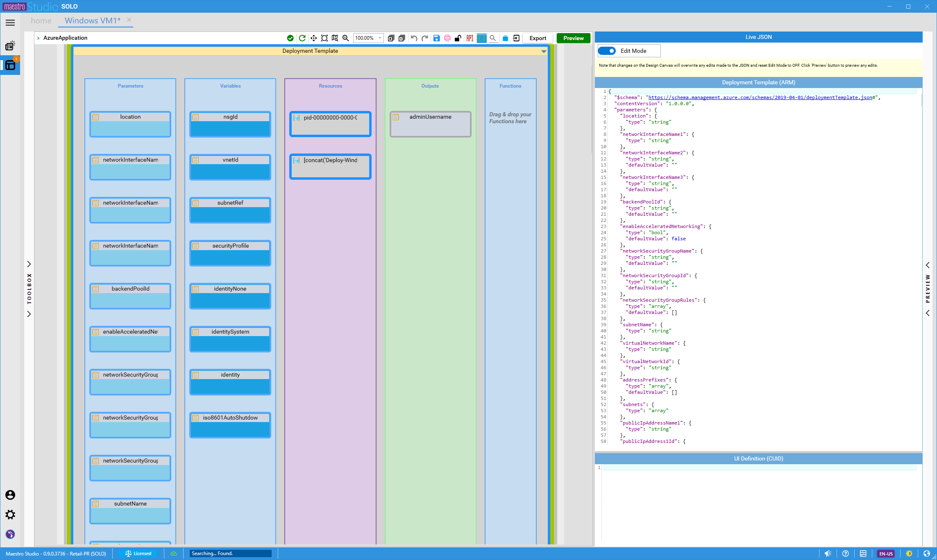The width and height of the screenshot is (937, 560).
Task: Select the location parameter node
Action: [130, 124]
